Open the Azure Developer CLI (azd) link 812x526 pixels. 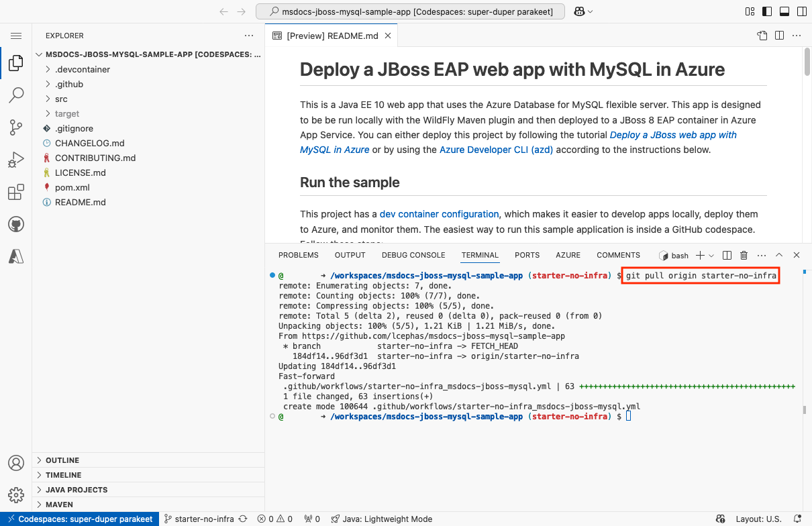(496, 149)
